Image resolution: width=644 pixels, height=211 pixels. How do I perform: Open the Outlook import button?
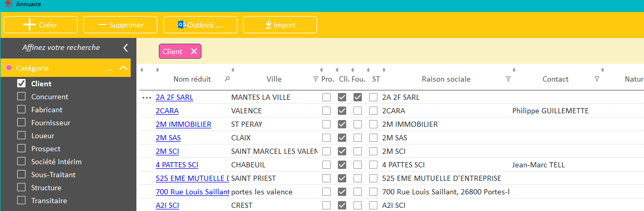point(200,25)
